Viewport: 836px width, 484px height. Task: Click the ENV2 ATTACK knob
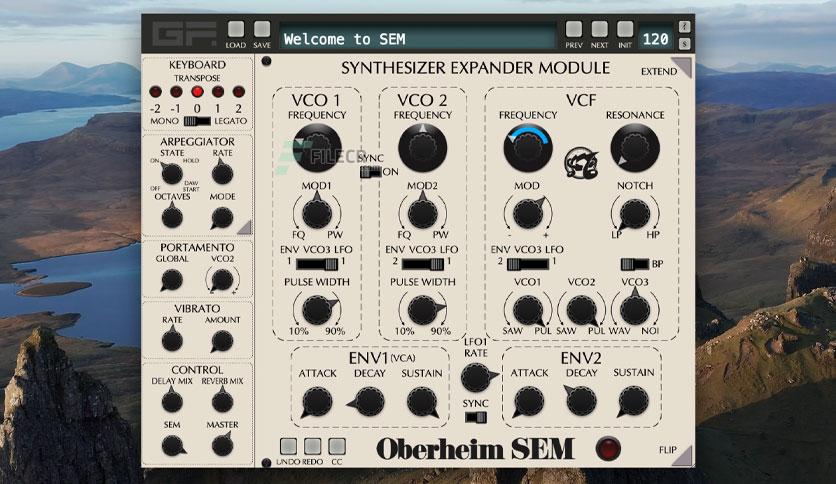[x=529, y=401]
